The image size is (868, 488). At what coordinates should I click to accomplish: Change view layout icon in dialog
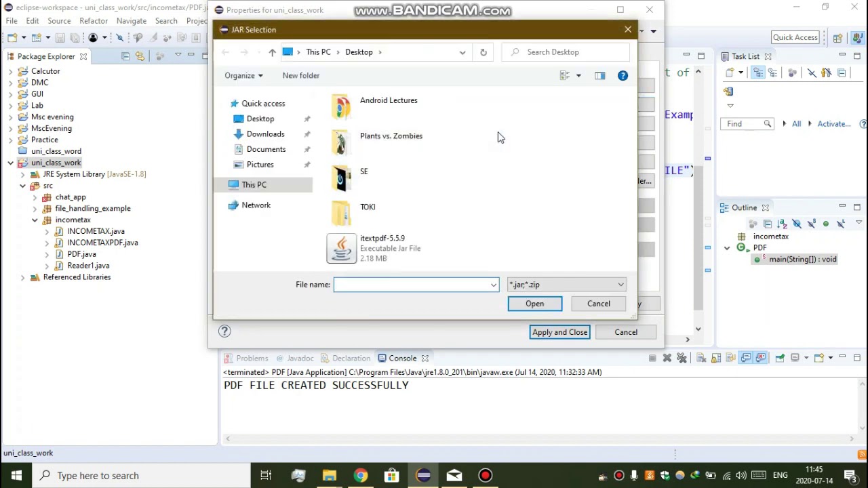564,75
